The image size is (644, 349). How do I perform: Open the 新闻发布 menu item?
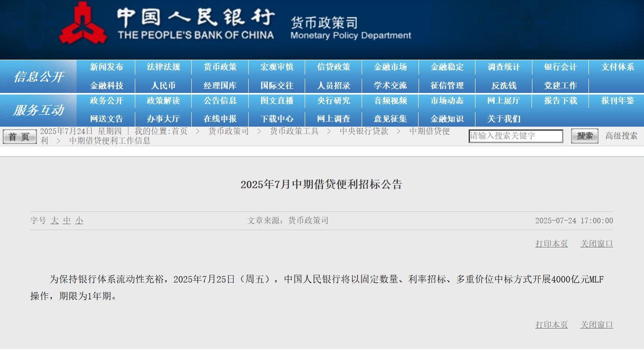coord(107,67)
